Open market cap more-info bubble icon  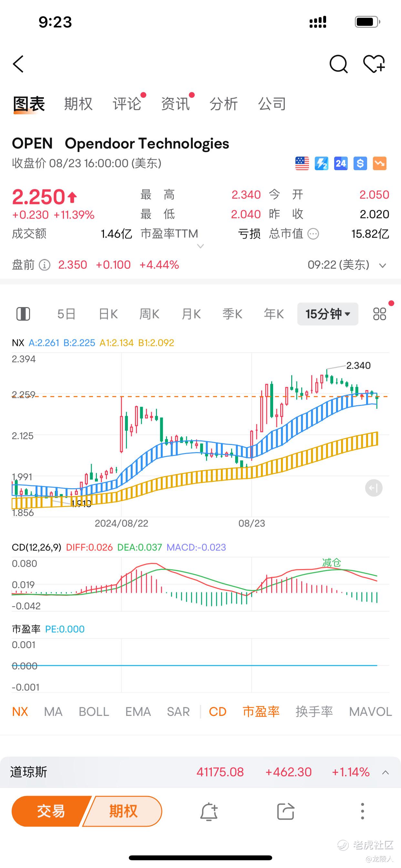point(314,233)
